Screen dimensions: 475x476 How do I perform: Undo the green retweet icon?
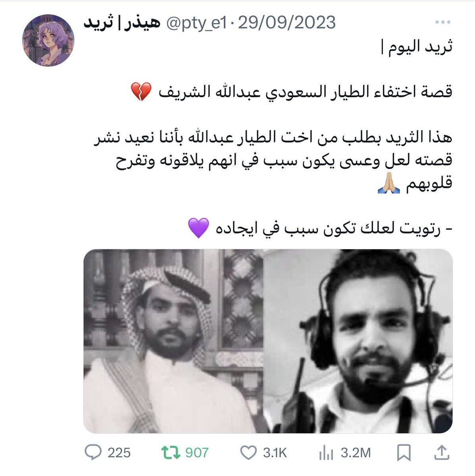click(x=170, y=452)
